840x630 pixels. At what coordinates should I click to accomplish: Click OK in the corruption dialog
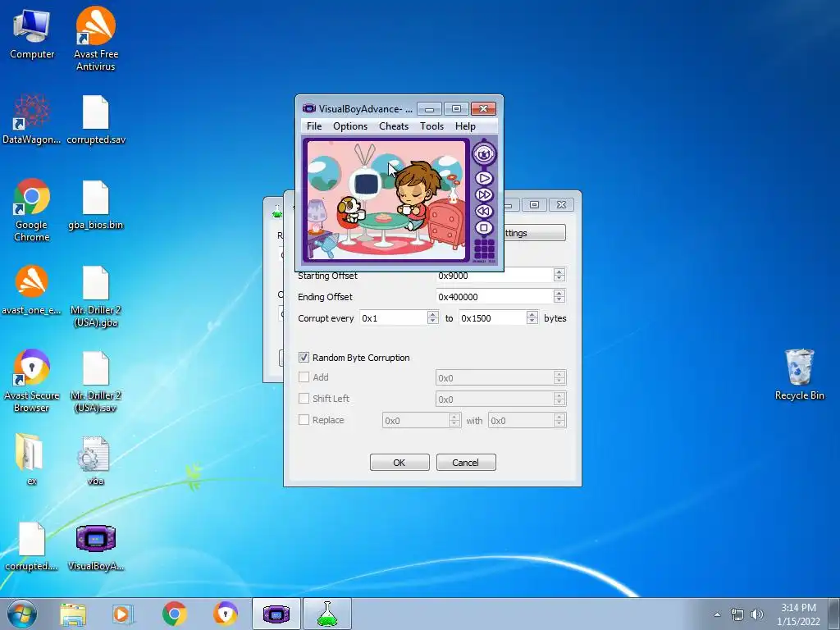point(399,463)
